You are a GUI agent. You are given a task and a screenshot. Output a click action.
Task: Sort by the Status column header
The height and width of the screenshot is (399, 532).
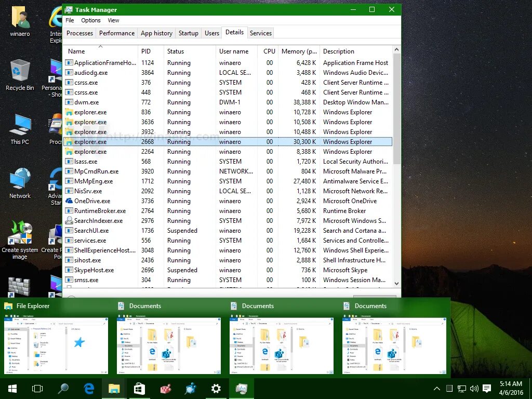click(x=189, y=51)
